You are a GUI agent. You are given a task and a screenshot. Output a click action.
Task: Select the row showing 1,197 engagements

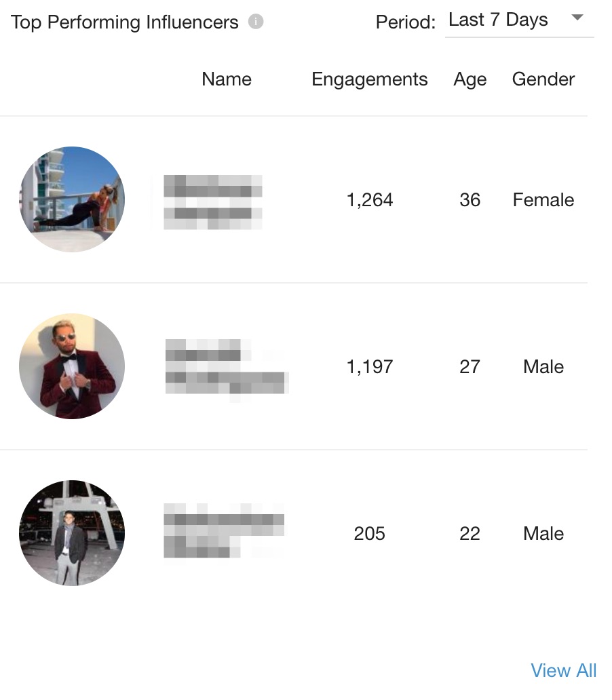point(370,366)
